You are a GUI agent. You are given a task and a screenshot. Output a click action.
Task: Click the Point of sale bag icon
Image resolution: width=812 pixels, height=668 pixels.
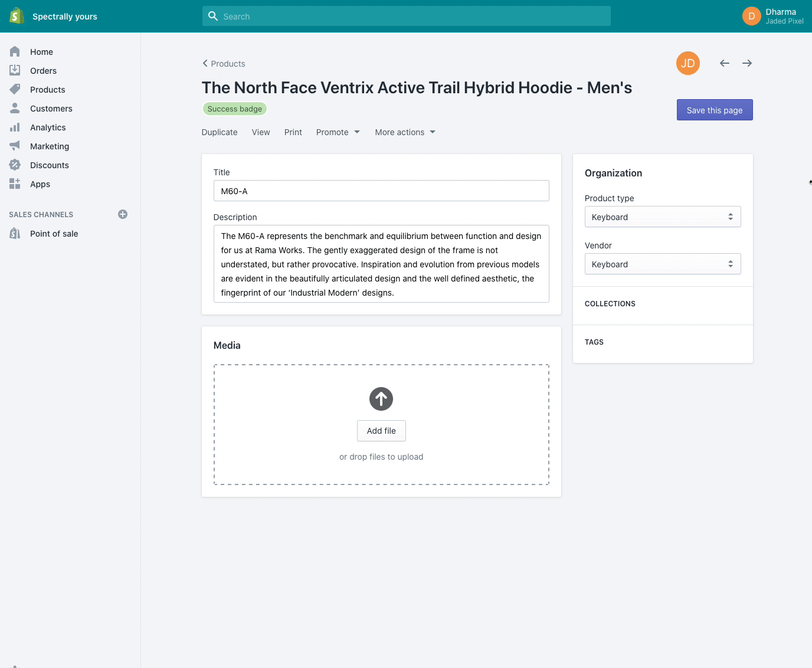point(15,233)
